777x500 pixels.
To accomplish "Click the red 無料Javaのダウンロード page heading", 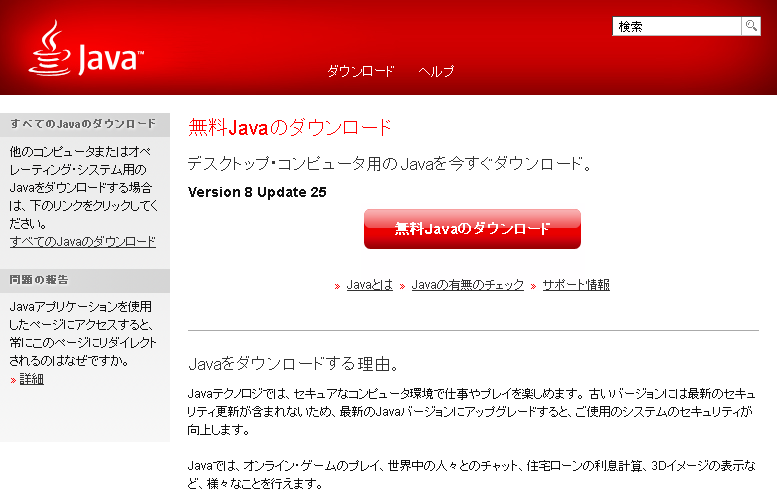I will point(290,128).
